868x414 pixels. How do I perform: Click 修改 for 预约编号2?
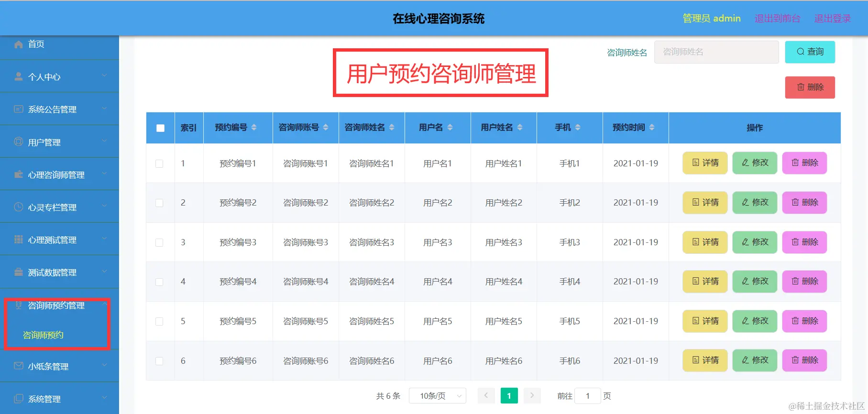(x=755, y=202)
